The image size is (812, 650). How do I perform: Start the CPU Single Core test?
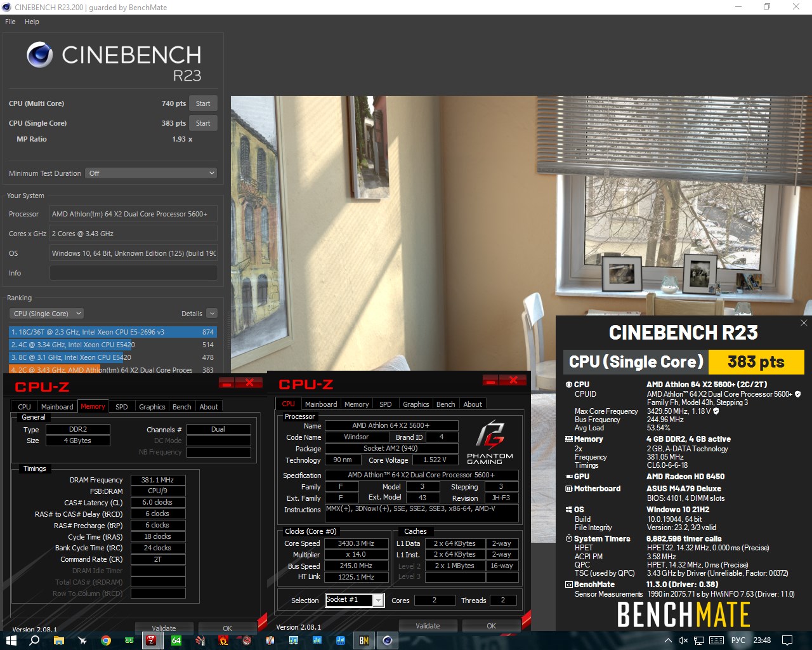pyautogui.click(x=203, y=123)
